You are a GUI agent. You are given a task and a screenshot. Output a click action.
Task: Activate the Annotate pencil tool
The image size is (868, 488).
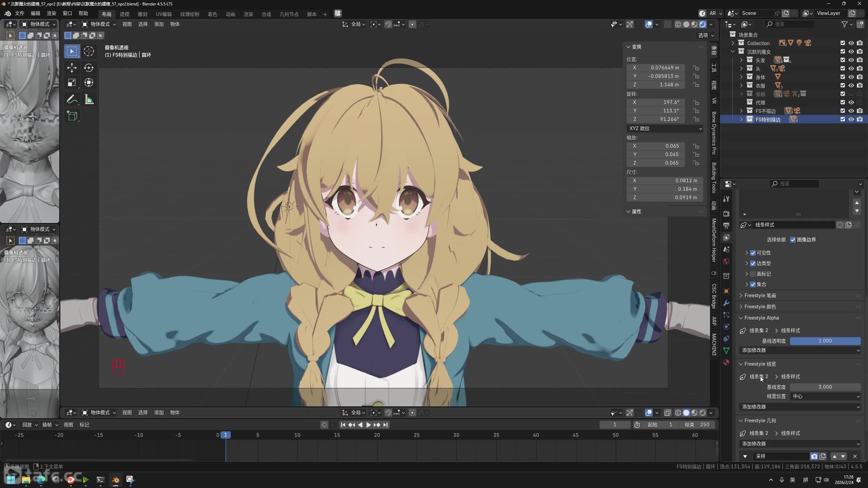(x=72, y=99)
